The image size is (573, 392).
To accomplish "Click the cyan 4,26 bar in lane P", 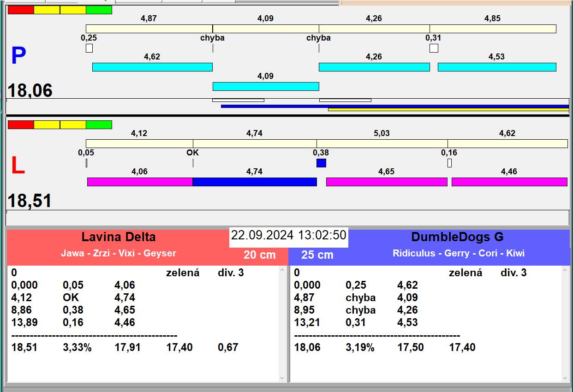I will pyautogui.click(x=374, y=67).
